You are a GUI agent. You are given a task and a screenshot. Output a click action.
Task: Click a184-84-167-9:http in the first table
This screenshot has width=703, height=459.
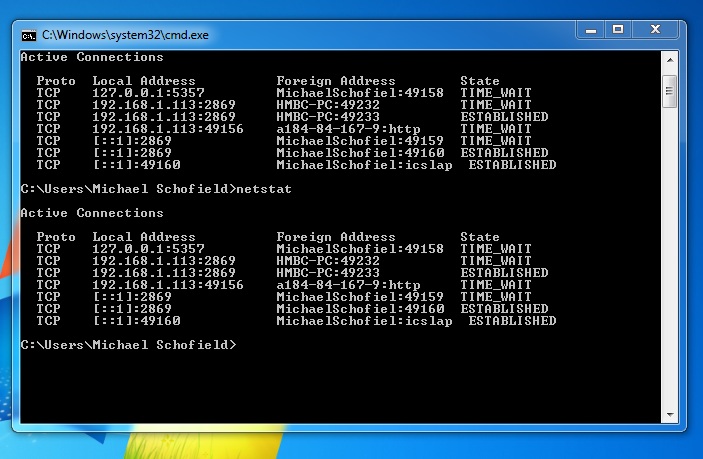(x=348, y=129)
